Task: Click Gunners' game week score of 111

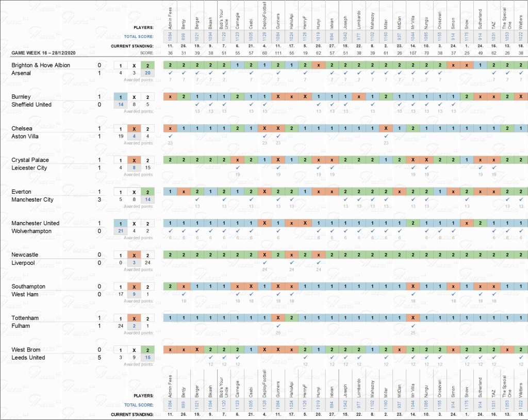Action: [278, 53]
